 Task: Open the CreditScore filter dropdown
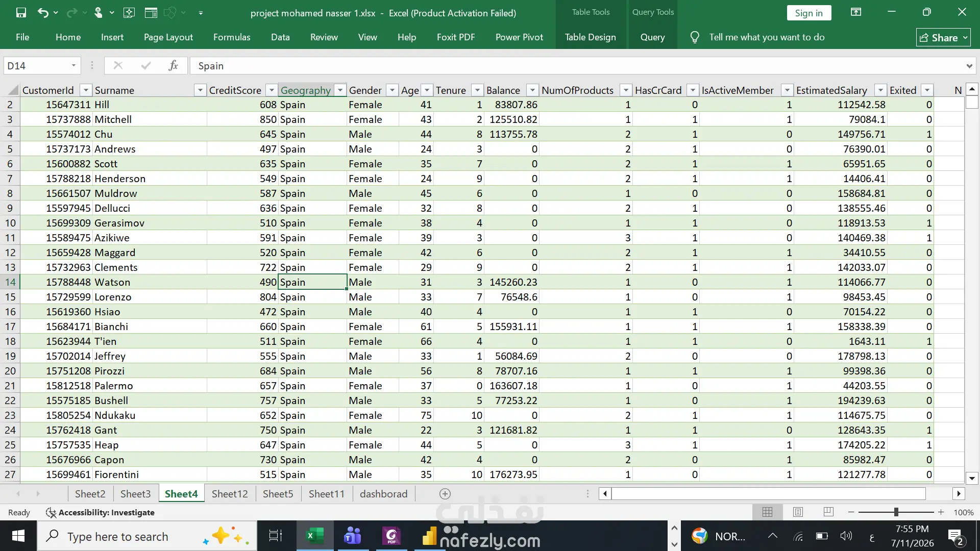(x=272, y=90)
